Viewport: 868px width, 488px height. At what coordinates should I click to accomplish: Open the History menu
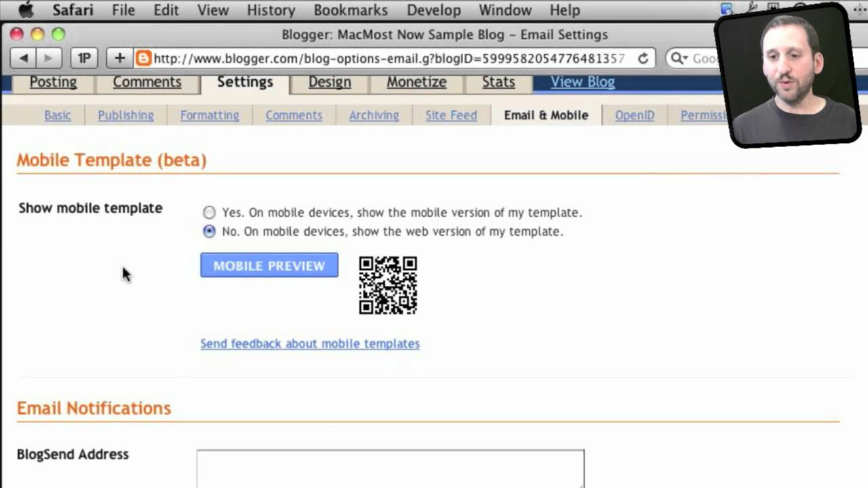tap(271, 10)
